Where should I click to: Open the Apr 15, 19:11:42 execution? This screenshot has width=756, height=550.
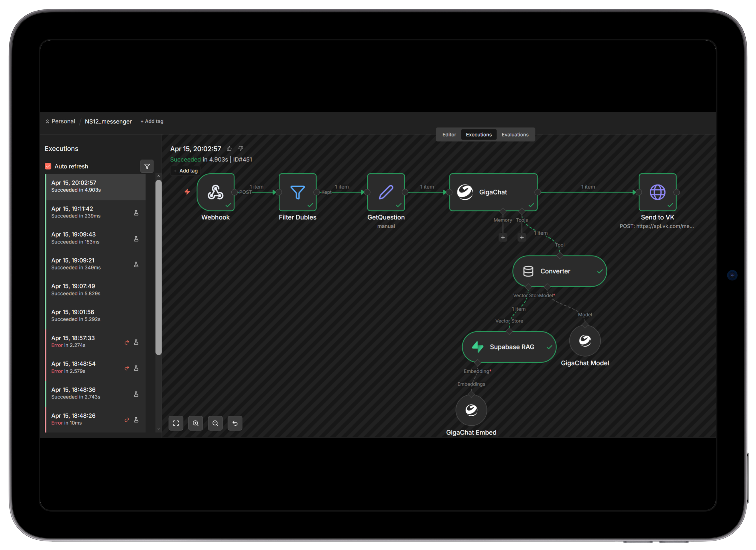[x=95, y=213]
